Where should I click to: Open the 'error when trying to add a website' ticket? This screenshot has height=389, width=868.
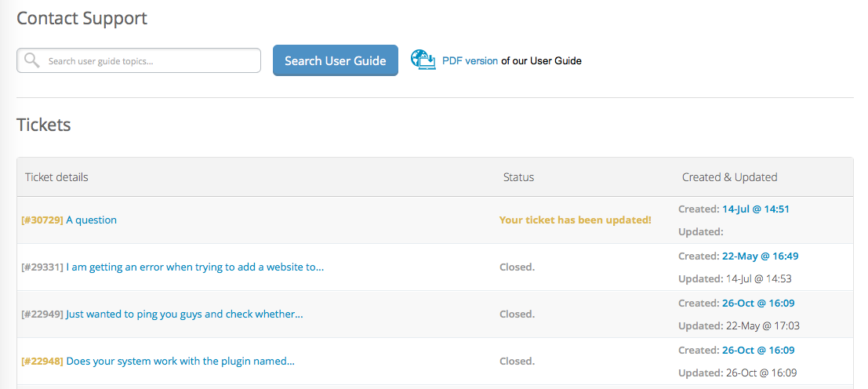point(194,267)
